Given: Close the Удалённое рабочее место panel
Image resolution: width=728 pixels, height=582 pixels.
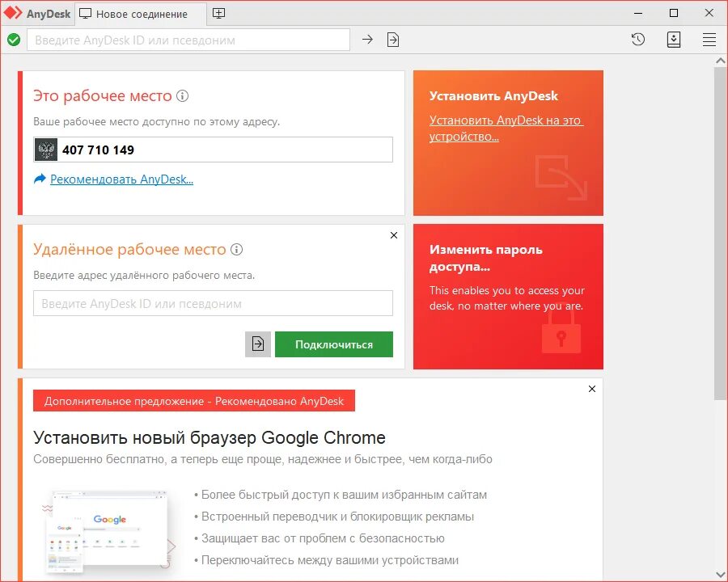Looking at the screenshot, I should pos(394,235).
